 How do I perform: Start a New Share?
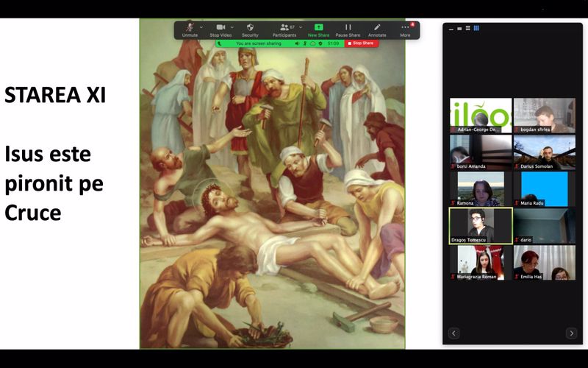click(x=318, y=29)
